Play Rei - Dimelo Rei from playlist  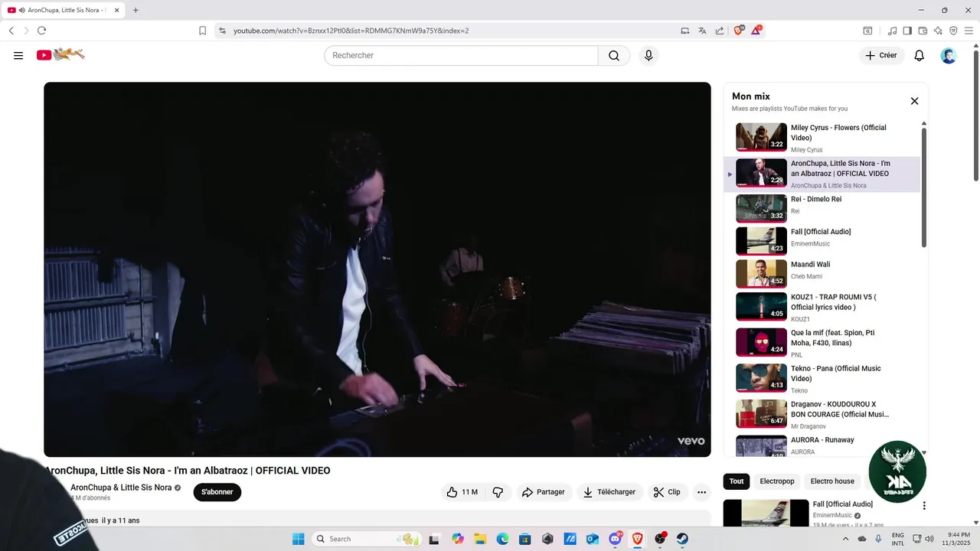pyautogui.click(x=822, y=208)
